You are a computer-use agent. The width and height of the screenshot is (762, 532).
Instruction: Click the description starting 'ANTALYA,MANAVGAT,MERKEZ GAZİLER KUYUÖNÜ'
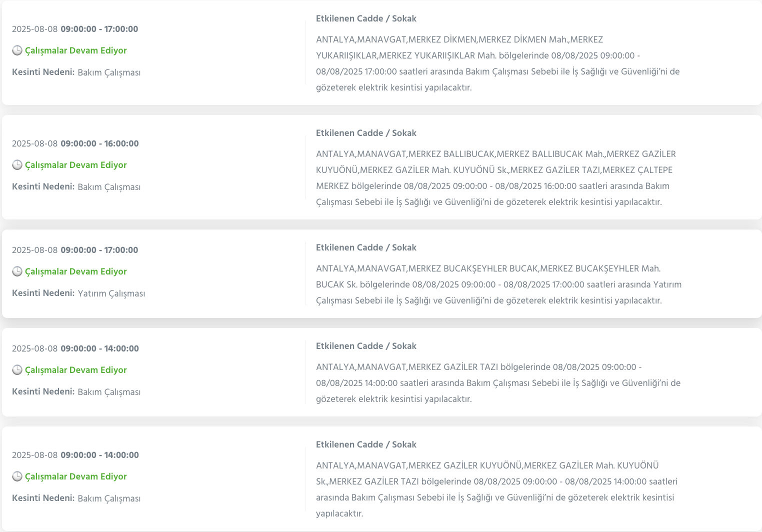pos(496,489)
